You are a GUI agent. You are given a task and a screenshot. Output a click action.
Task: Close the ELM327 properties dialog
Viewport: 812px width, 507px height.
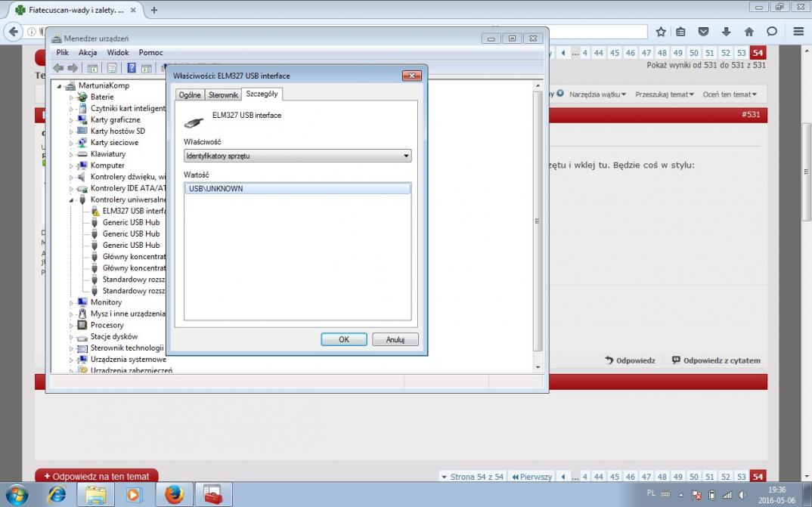click(x=412, y=76)
